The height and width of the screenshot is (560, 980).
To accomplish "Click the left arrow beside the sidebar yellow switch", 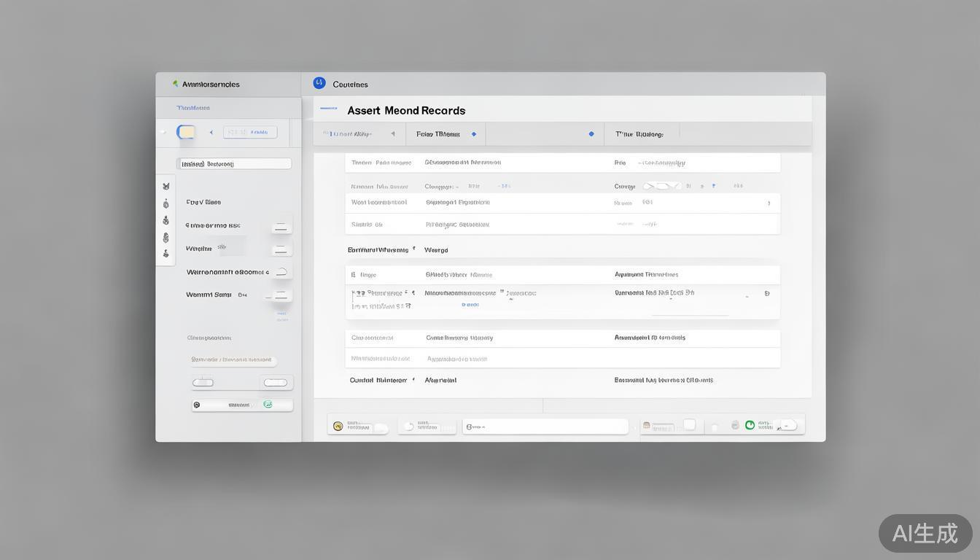I will click(211, 133).
